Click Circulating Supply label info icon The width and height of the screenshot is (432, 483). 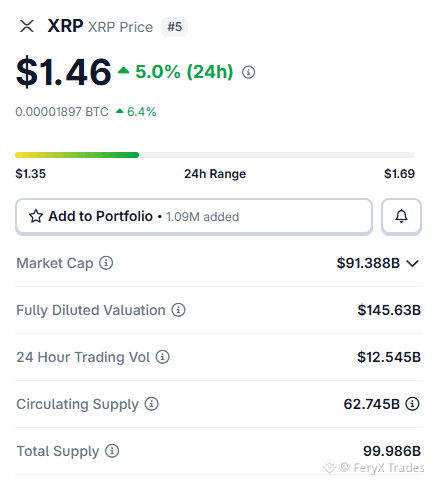[151, 404]
